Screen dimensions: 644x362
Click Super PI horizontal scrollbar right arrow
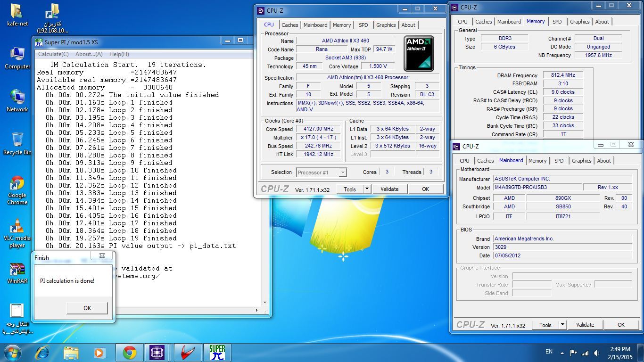[x=256, y=310]
